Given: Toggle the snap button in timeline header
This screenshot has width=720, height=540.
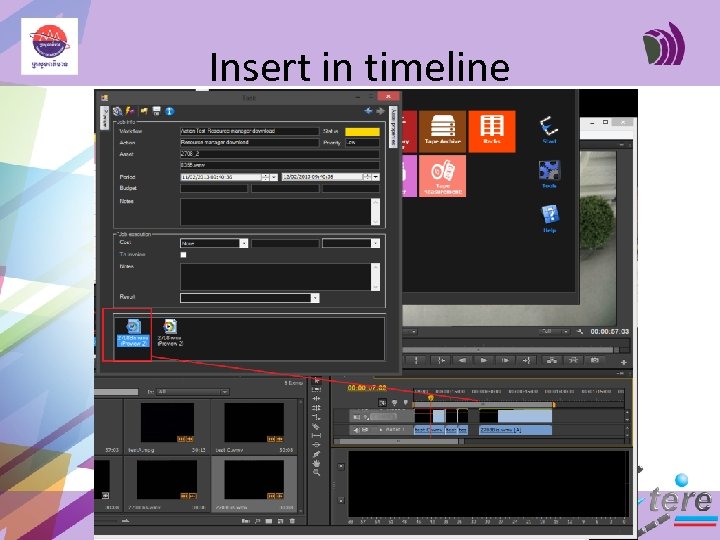Looking at the screenshot, I should tap(382, 403).
